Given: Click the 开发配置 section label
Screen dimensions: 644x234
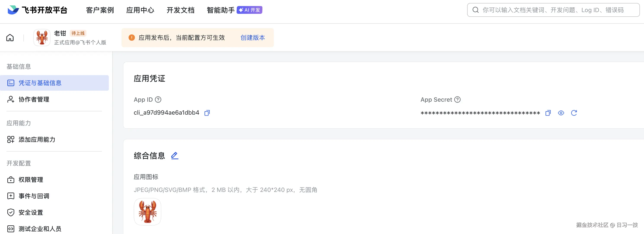Looking at the screenshot, I should point(19,163).
